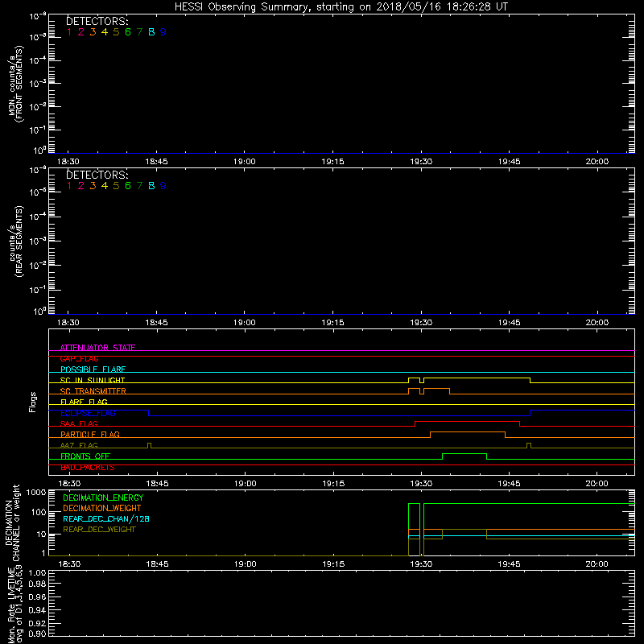The image size is (644, 644).
Task: Select the BAD_PACKETS flag label
Action: click(88, 467)
